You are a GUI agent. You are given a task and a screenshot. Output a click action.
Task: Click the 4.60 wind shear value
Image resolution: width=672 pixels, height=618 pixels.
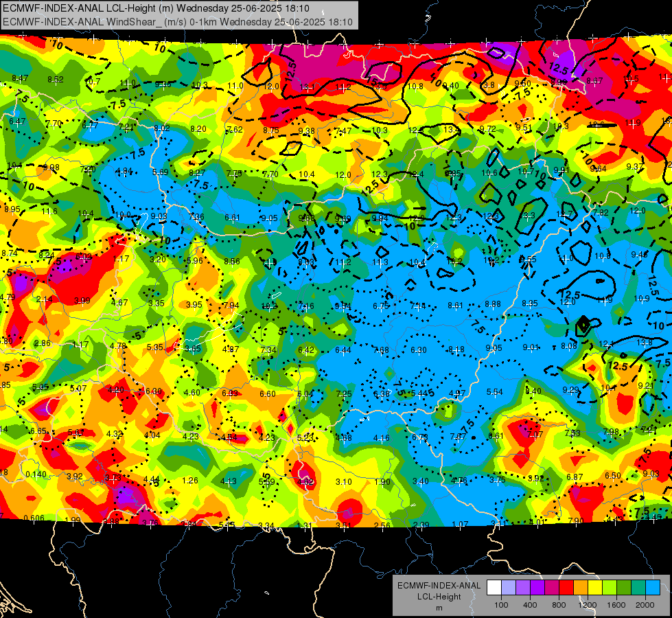192,392
